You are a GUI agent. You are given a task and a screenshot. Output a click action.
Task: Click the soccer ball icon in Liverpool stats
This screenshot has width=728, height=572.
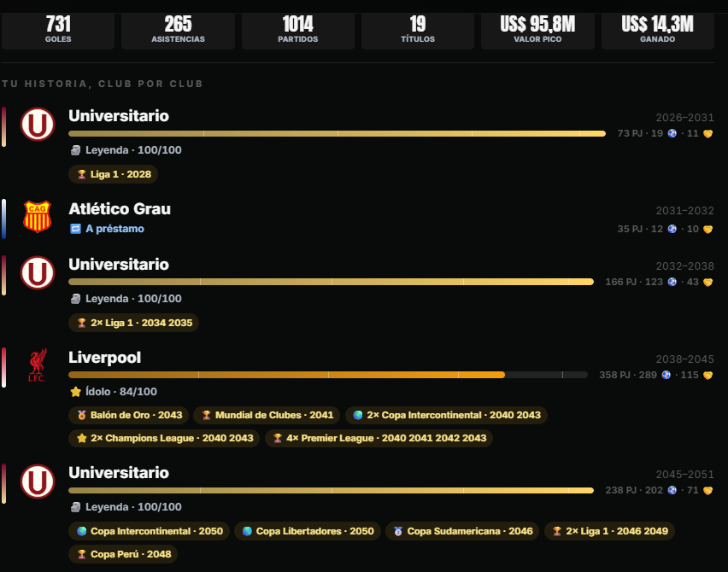click(666, 375)
